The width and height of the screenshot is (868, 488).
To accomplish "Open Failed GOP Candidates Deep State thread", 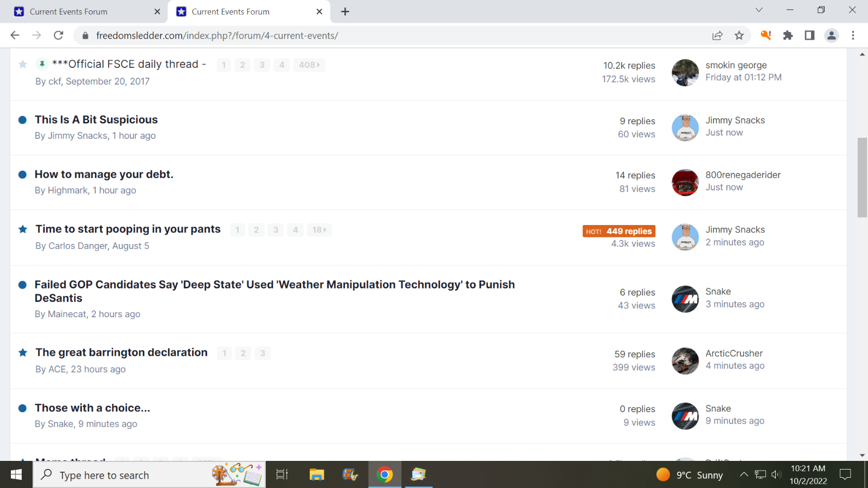I will [275, 291].
